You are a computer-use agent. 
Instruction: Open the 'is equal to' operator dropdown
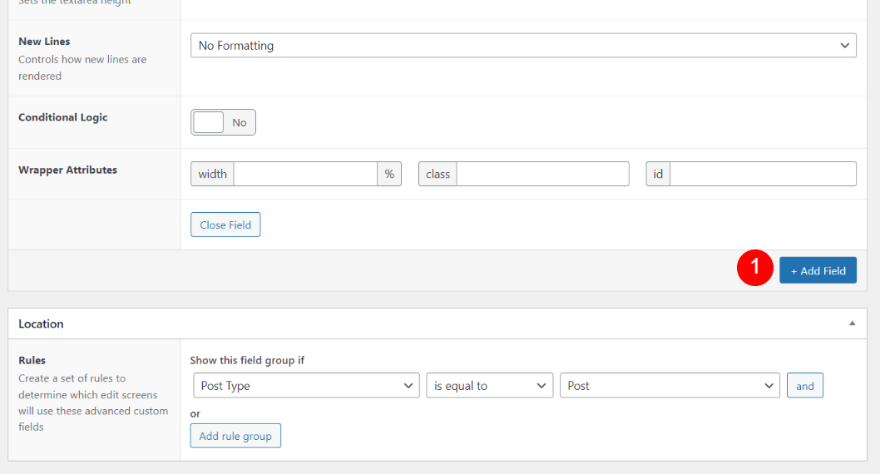point(489,385)
